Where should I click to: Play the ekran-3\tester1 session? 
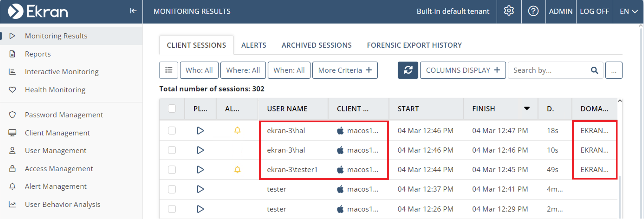pos(200,170)
